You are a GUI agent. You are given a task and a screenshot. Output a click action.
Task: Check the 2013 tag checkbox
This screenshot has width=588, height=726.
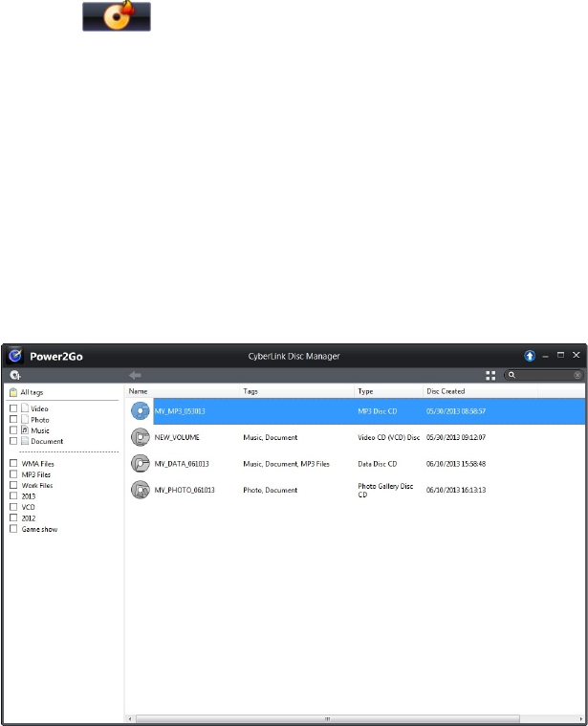pyautogui.click(x=13, y=495)
